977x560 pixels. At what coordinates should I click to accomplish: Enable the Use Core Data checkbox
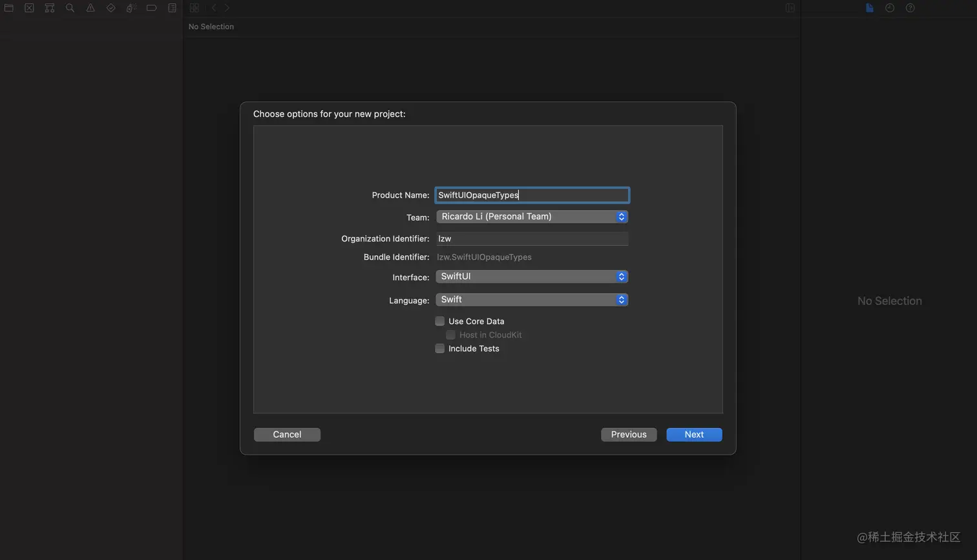(440, 321)
